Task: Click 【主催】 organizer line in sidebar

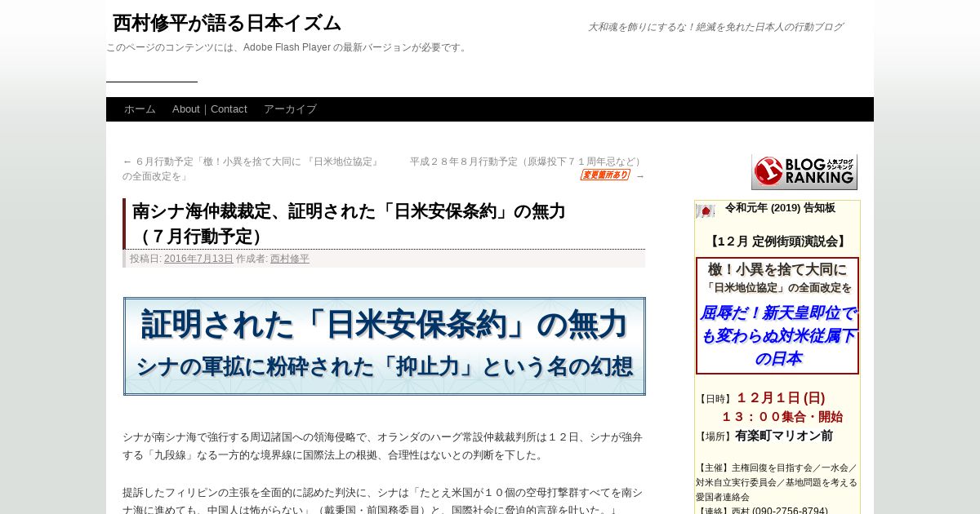Action: 777,482
